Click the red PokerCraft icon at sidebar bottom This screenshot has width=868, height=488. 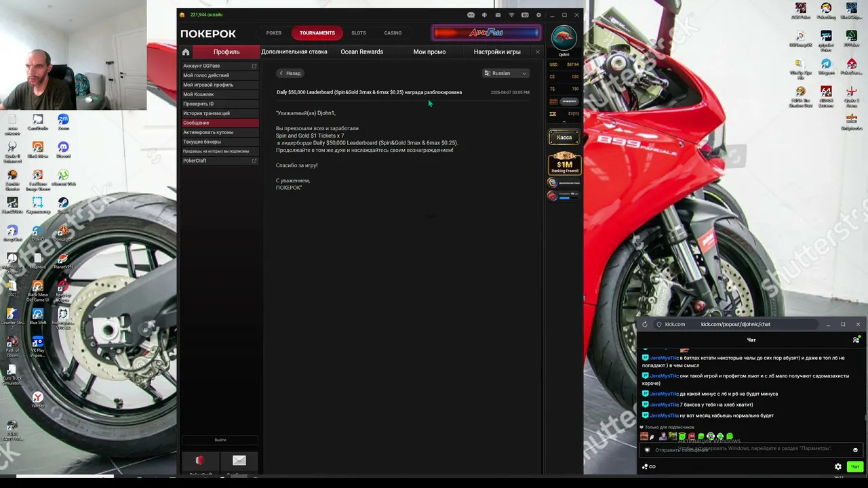(x=199, y=461)
